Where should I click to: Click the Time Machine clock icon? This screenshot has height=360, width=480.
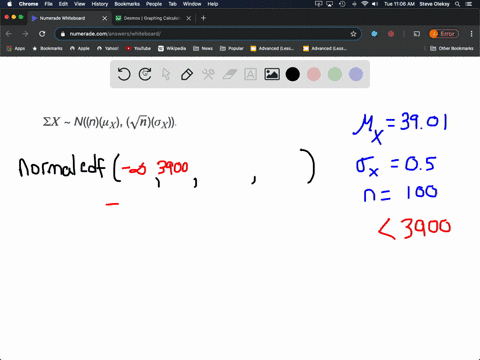click(342, 4)
